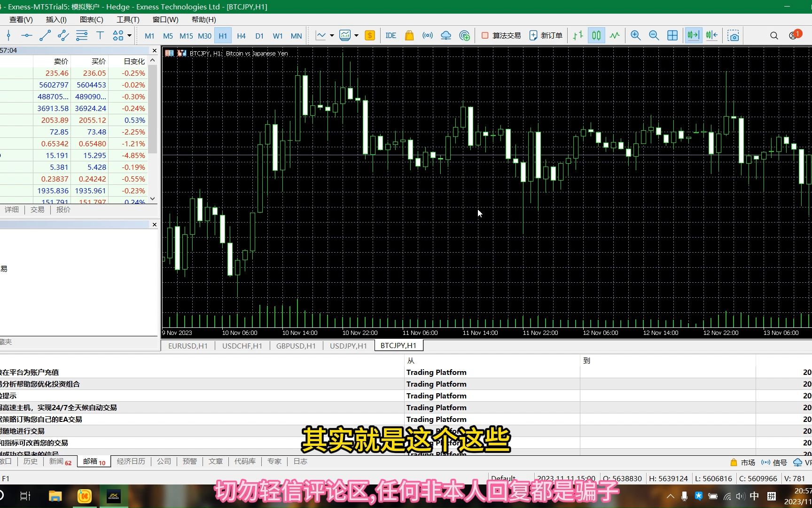The height and width of the screenshot is (508, 812).
Task: Switch to the USDCHF,H1 chart tab
Action: click(242, 346)
